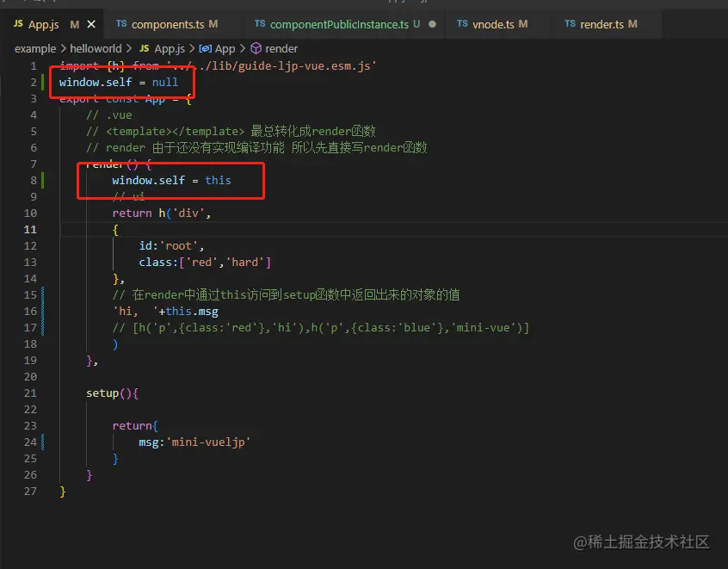Open the App.js breadcrumb segment

(170, 49)
